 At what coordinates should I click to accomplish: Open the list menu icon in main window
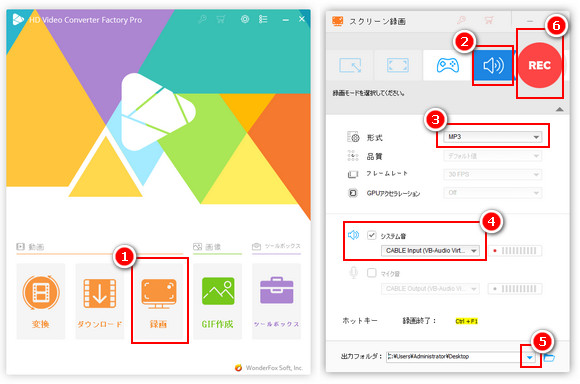(263, 19)
